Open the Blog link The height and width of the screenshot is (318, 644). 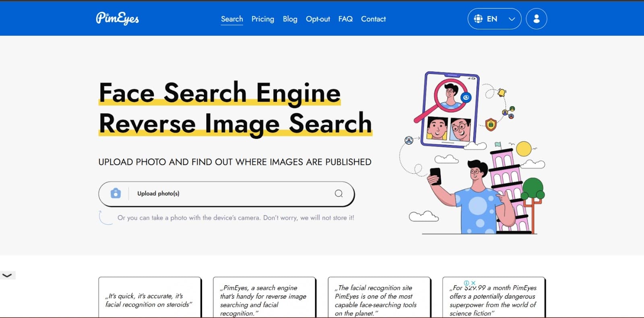(290, 19)
